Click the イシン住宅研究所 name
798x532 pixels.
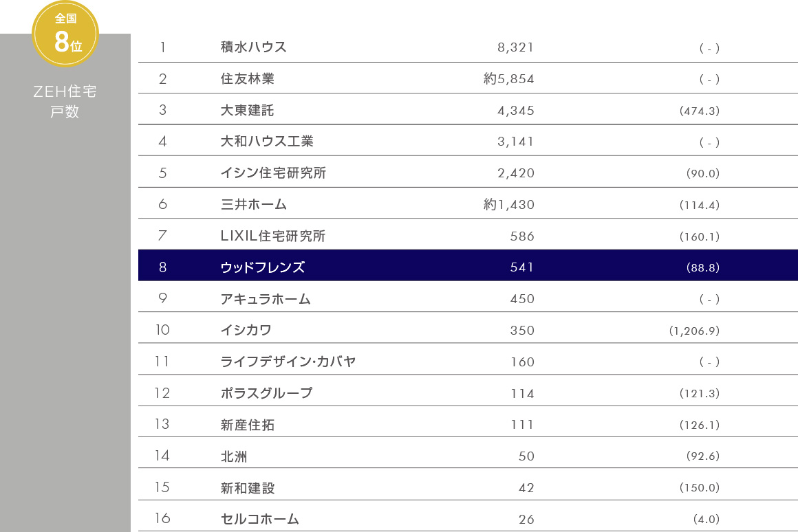pos(273,173)
